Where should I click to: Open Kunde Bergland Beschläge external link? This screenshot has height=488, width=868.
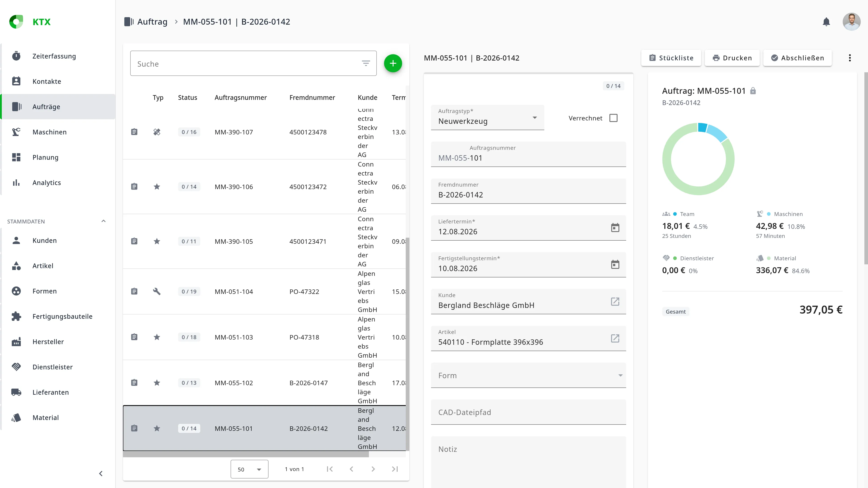click(615, 301)
